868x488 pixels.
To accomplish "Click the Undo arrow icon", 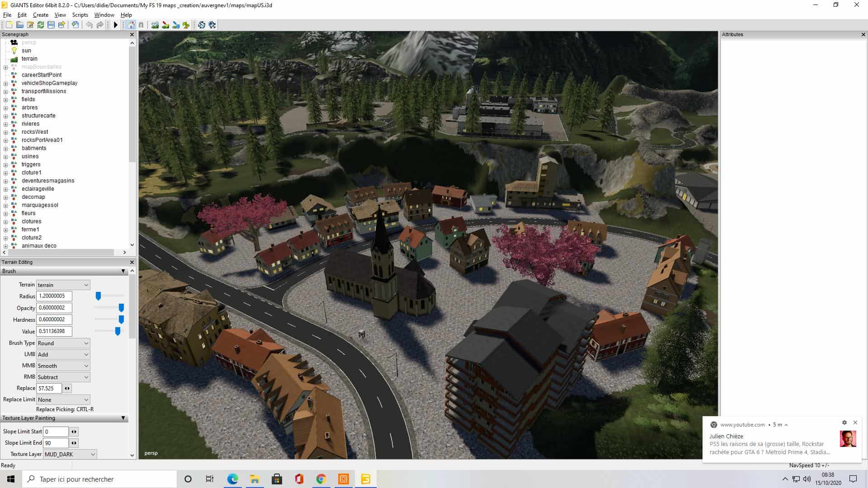I will coord(89,25).
